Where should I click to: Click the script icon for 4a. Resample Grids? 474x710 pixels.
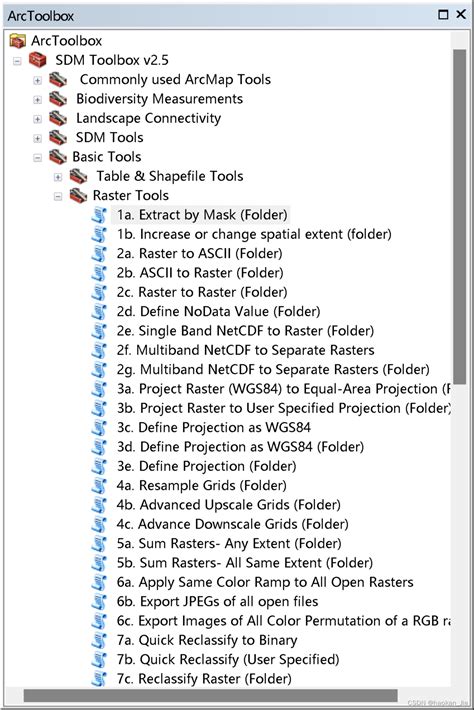(99, 486)
